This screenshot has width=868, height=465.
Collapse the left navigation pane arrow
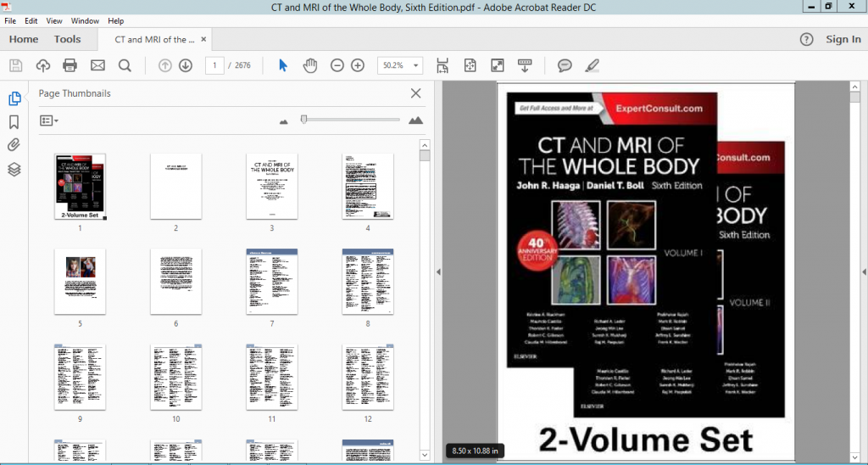point(438,272)
